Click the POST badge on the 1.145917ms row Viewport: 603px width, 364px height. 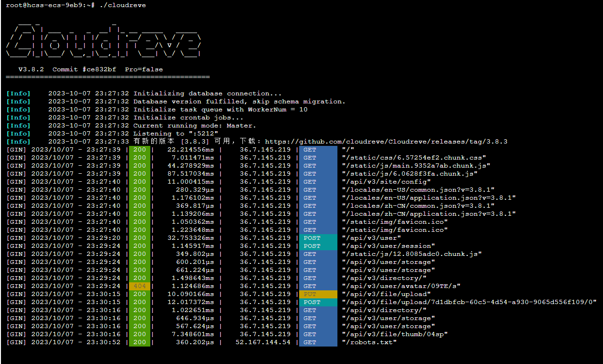(318, 246)
